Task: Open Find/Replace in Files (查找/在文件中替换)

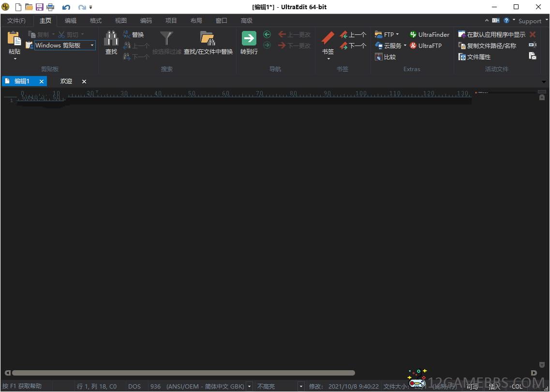Action: tap(208, 39)
